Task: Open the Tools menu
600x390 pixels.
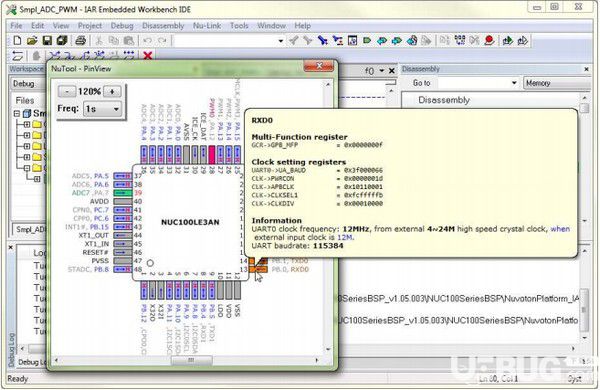Action: tap(239, 26)
